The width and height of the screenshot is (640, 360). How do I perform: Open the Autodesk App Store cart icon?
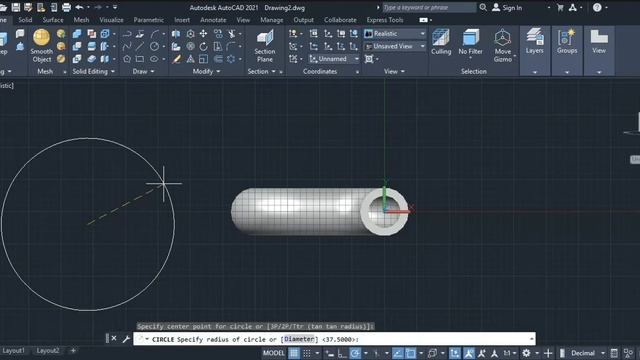[x=560, y=7]
